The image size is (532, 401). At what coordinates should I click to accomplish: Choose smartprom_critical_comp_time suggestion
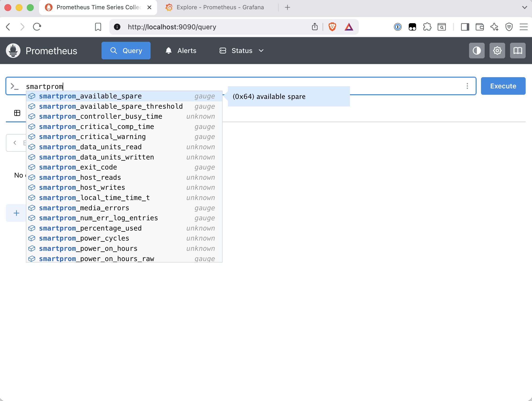coord(124,127)
